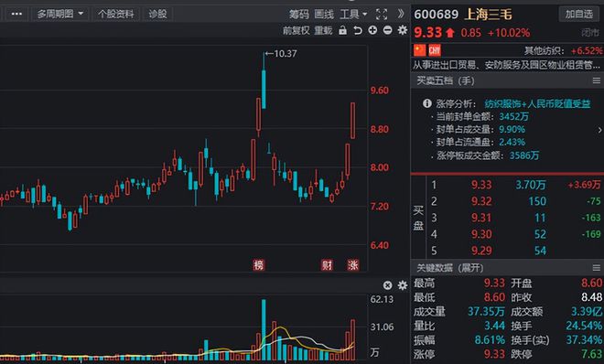This screenshot has width=604, height=364.
Task: Click the bid 1 volume 3.70万
Action: click(x=531, y=185)
